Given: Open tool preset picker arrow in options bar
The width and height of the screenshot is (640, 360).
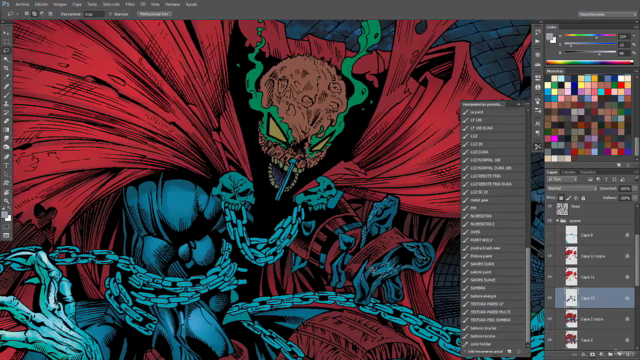Looking at the screenshot, I should tap(17, 14).
